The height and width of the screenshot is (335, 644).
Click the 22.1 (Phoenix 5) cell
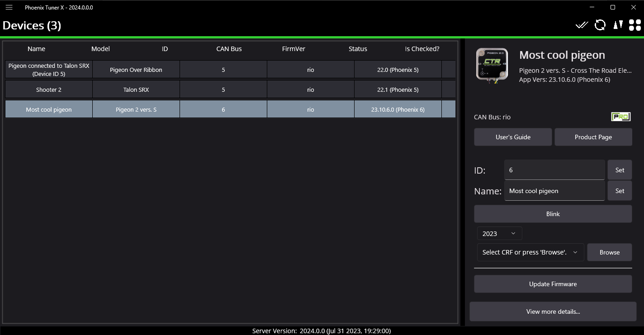click(398, 90)
